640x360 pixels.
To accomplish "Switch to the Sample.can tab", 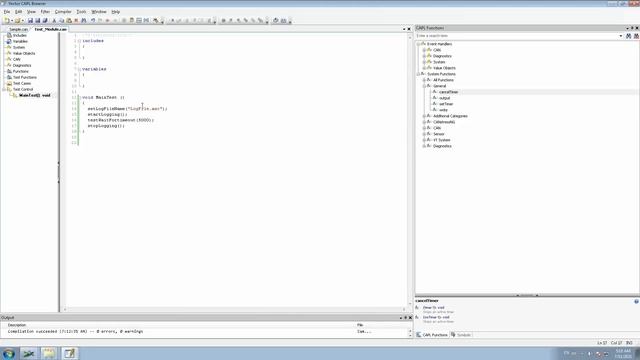I will [x=18, y=29].
